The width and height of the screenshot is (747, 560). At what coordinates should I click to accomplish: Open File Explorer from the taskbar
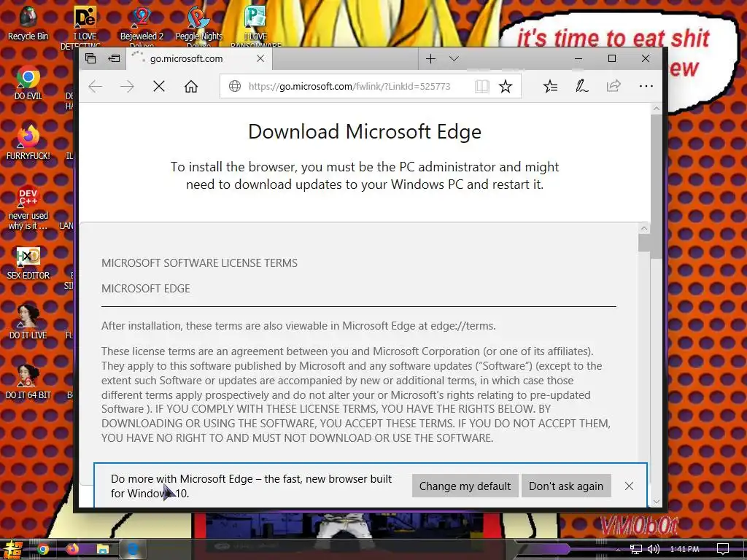[x=102, y=550]
